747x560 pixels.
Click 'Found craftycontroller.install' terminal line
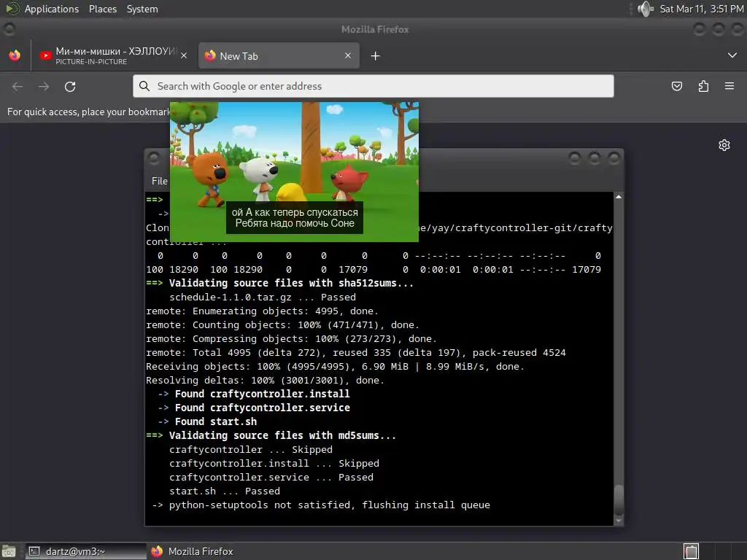click(254, 394)
